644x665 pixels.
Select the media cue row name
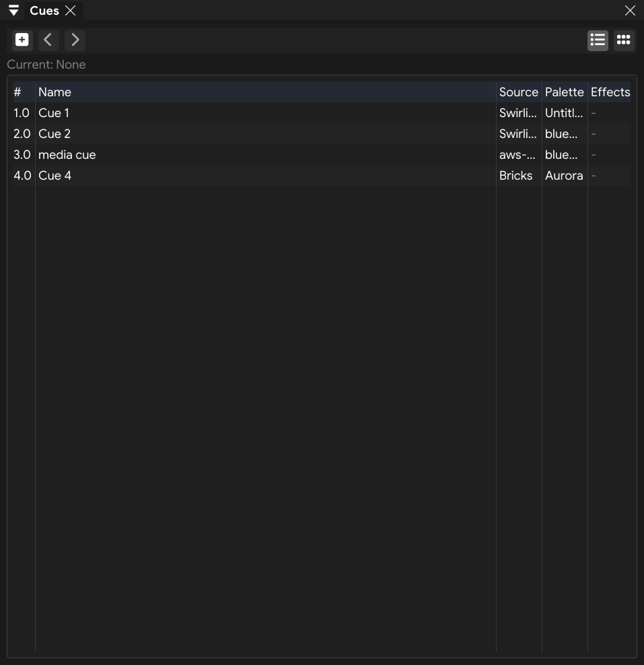tap(67, 154)
